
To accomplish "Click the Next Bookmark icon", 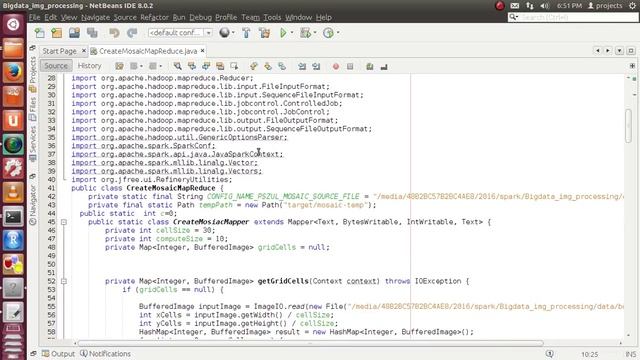I will click(268, 66).
